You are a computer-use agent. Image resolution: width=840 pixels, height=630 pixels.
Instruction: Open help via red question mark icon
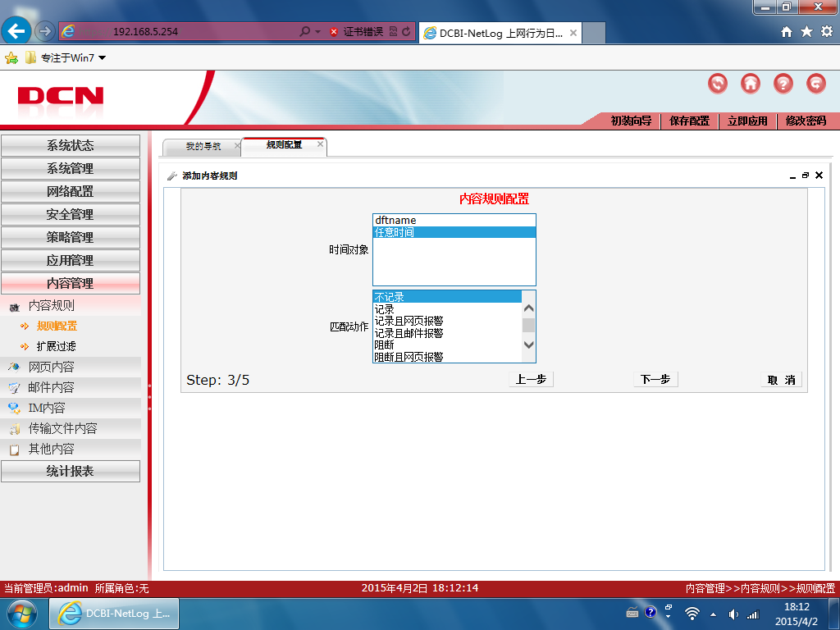coord(783,84)
